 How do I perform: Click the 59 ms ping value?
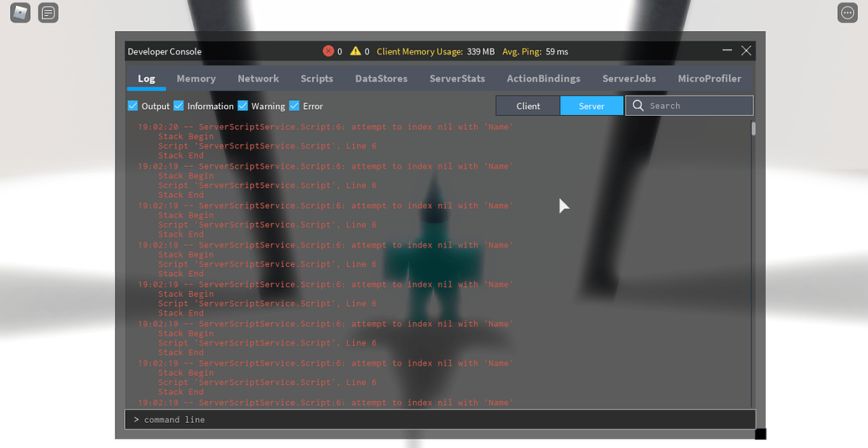(557, 51)
